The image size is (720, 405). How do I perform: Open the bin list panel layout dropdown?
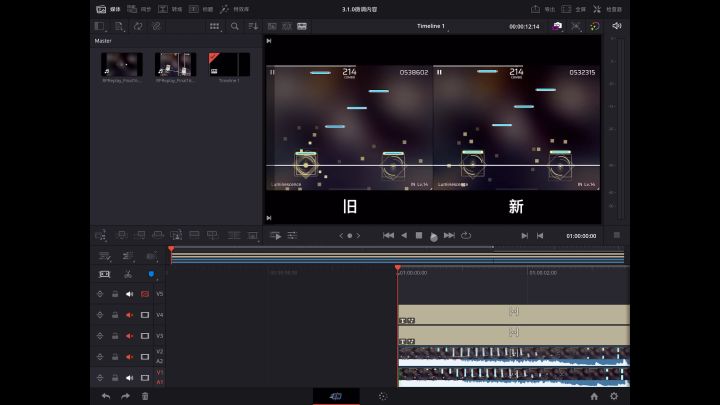tap(100, 26)
